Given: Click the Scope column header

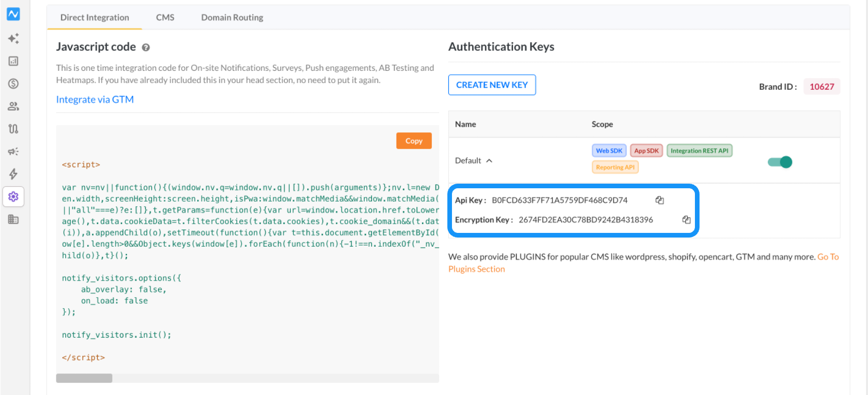Looking at the screenshot, I should (602, 124).
